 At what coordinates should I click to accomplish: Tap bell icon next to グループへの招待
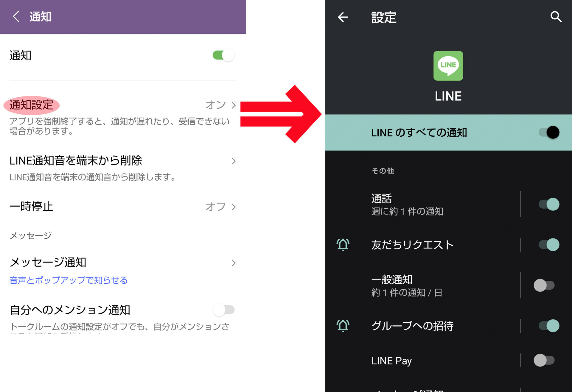coord(343,326)
